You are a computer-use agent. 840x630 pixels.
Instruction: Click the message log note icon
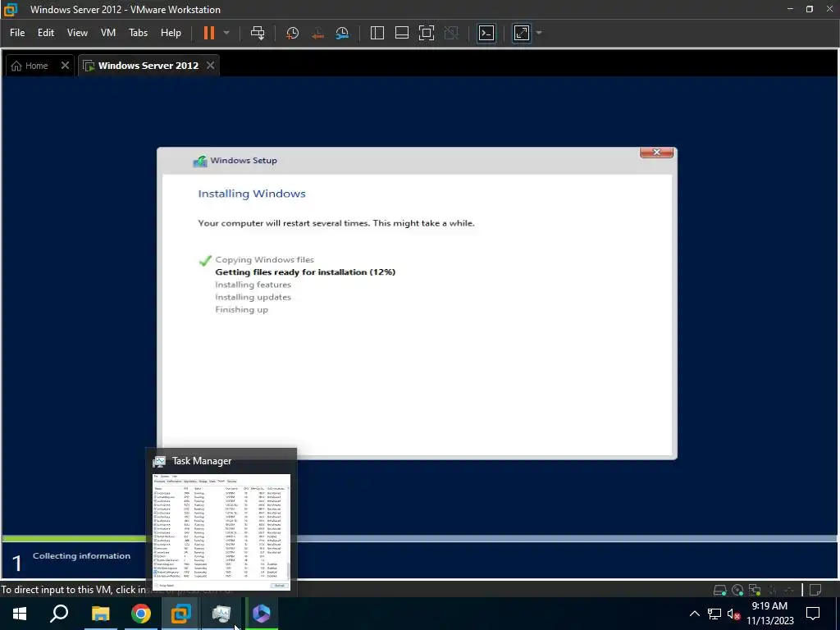click(x=815, y=590)
